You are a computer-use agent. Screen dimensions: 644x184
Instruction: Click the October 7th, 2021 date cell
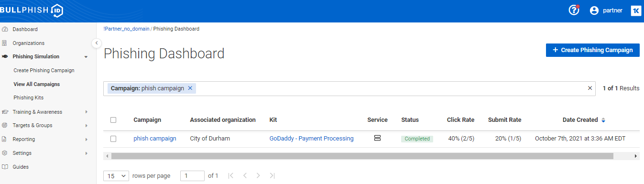tap(580, 139)
